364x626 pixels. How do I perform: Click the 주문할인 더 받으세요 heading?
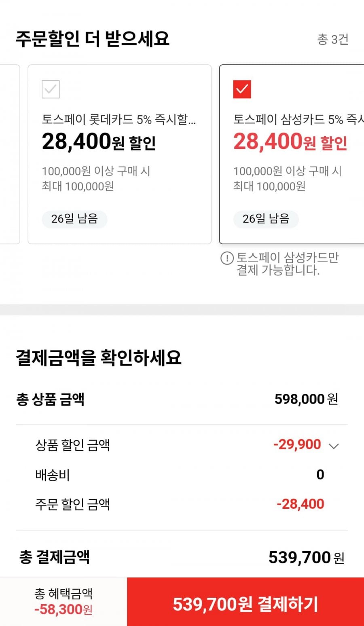93,39
